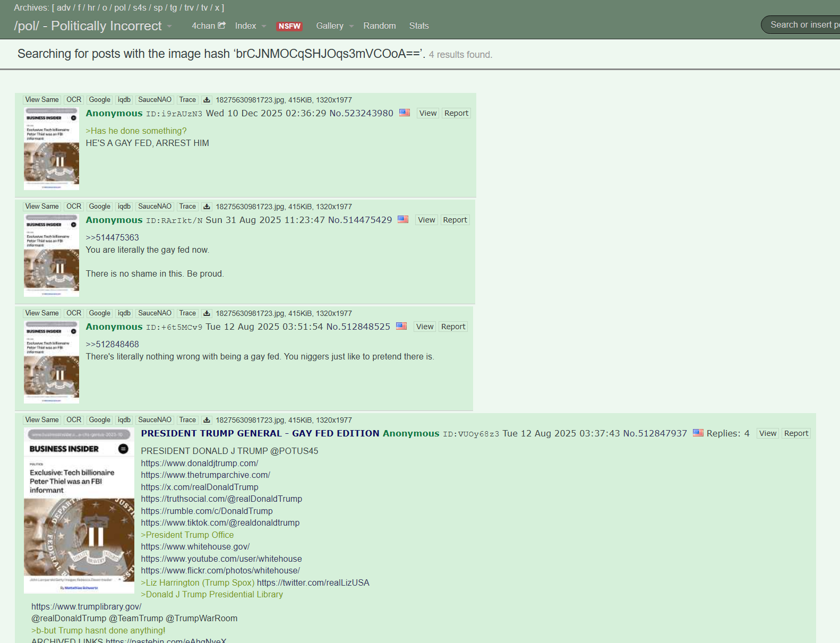Click the flag icon on post No.512847937
This screenshot has height=643, width=840.
[698, 433]
